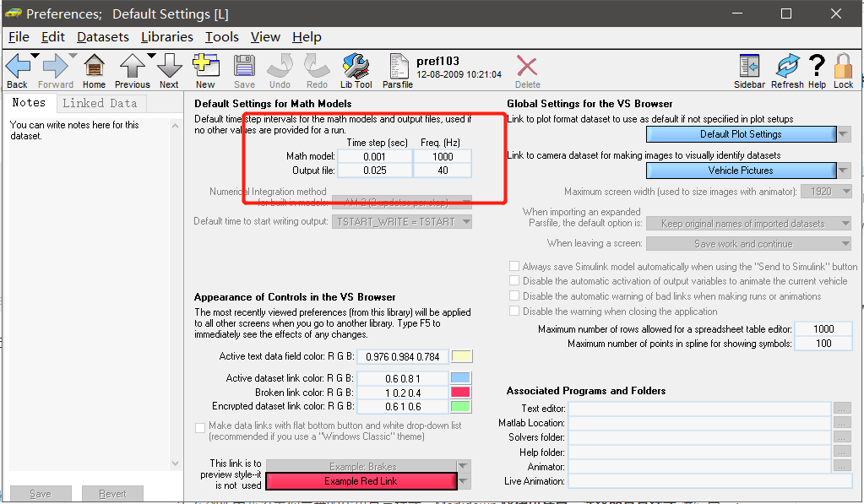Expand Default Plot Settings dropdown arrow
The width and height of the screenshot is (864, 504).
point(844,134)
